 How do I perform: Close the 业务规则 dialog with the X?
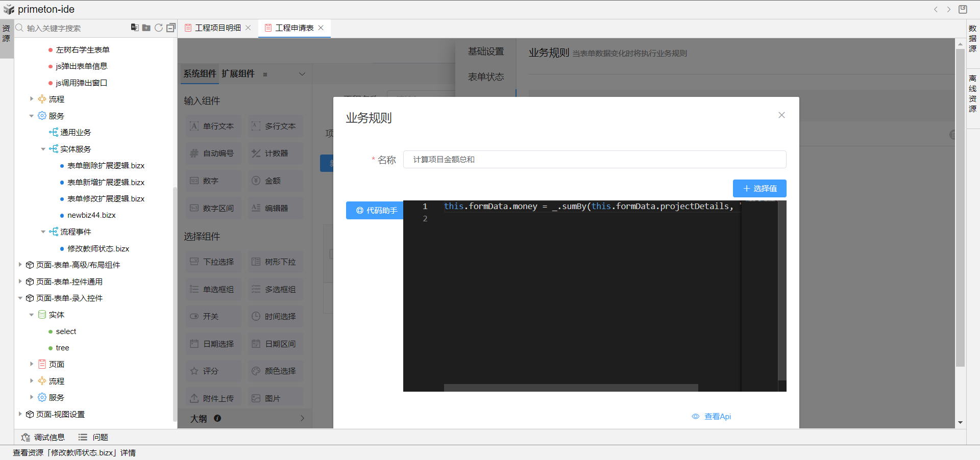pos(781,115)
